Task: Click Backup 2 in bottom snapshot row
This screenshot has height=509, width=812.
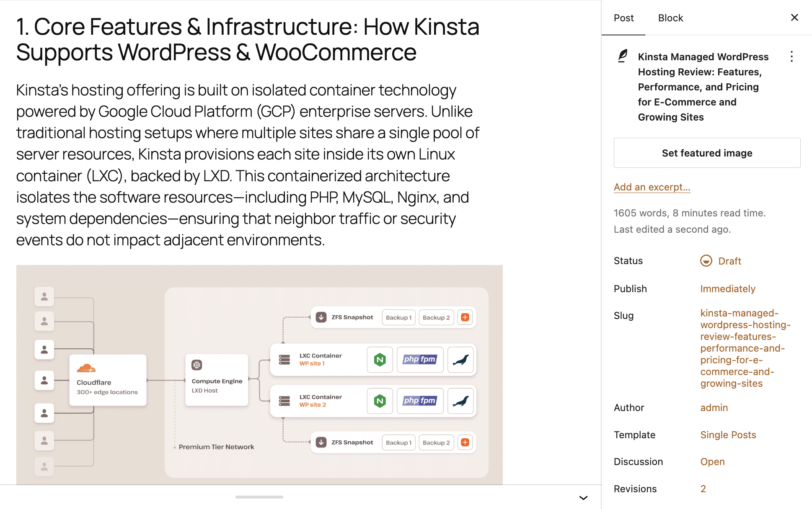Action: tap(436, 442)
